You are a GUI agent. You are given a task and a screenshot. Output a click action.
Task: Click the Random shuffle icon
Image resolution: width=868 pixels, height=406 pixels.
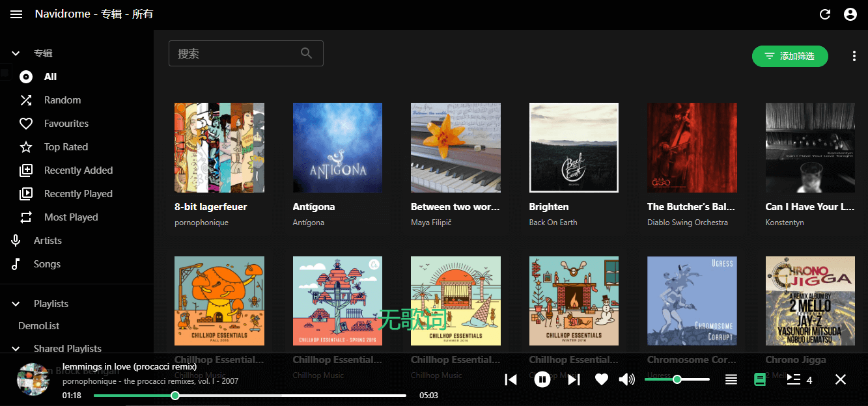(26, 100)
